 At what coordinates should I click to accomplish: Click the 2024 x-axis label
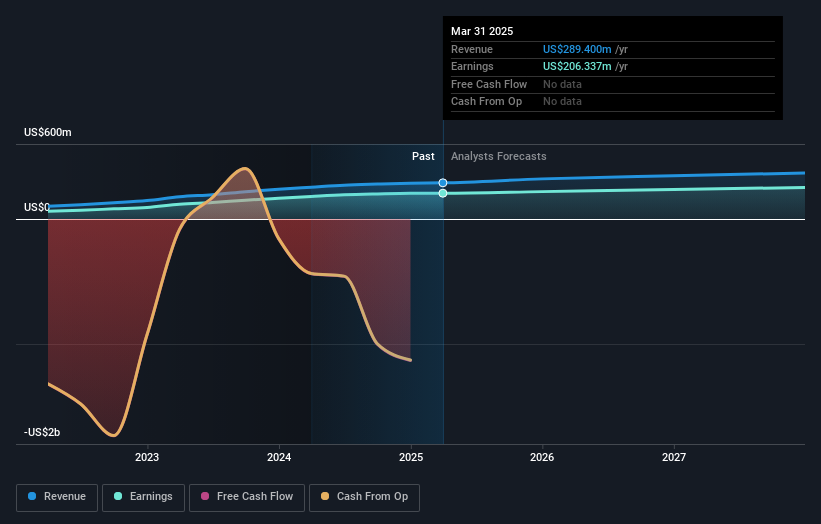(x=279, y=458)
